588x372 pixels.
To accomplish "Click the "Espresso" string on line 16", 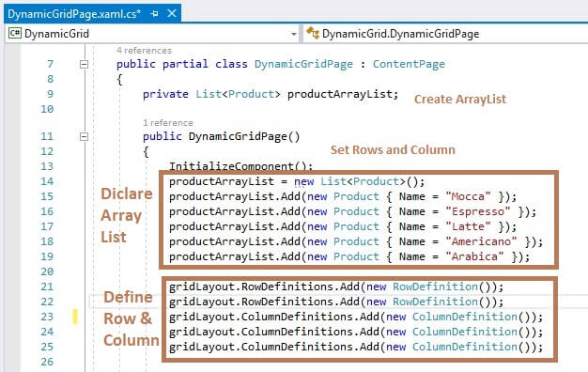I will click(x=478, y=211).
